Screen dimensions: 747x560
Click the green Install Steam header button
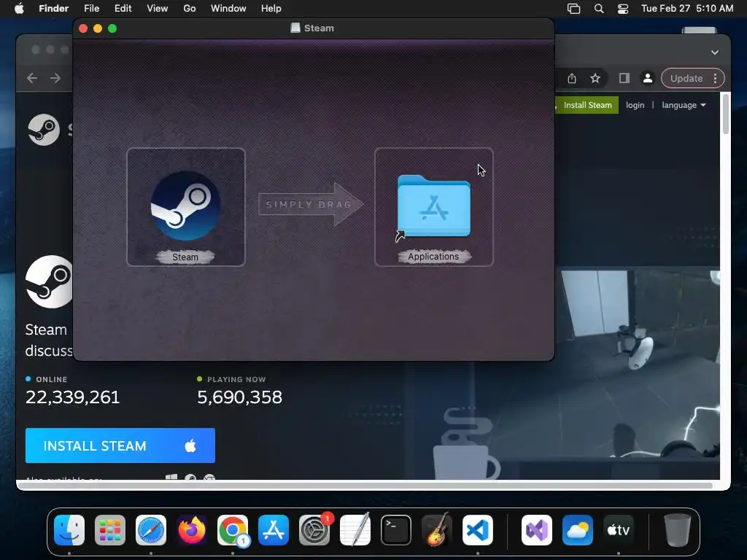pyautogui.click(x=587, y=105)
